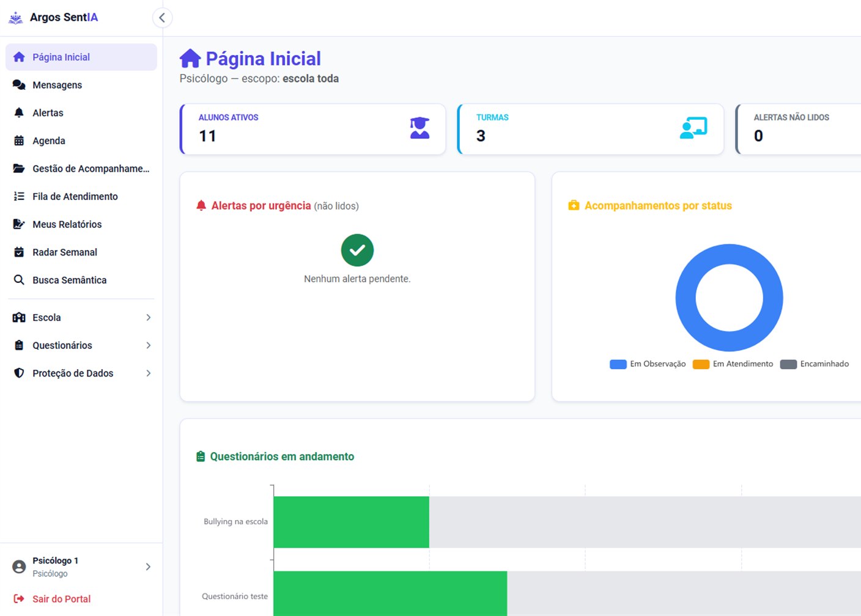
Task: Click the classroom icon in Turmas card
Action: 693,128
